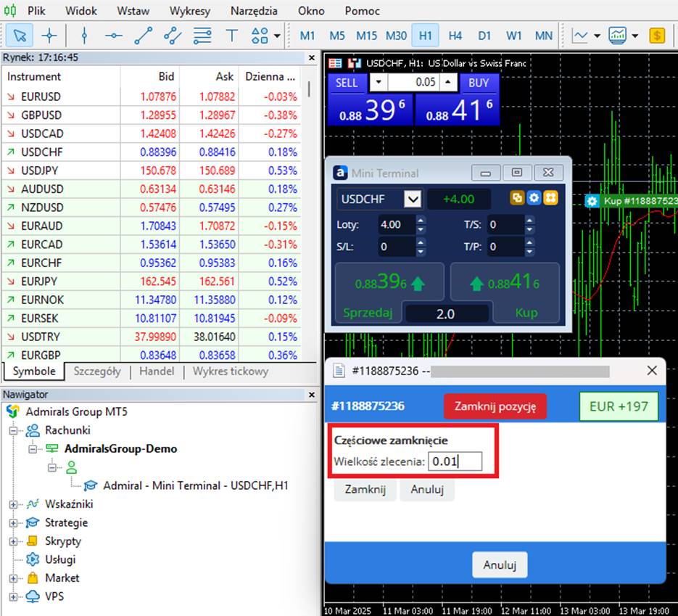Open the USDCHF symbol dropdown in Mini Terminal
Viewport: 678px width, 616px height.
click(413, 199)
